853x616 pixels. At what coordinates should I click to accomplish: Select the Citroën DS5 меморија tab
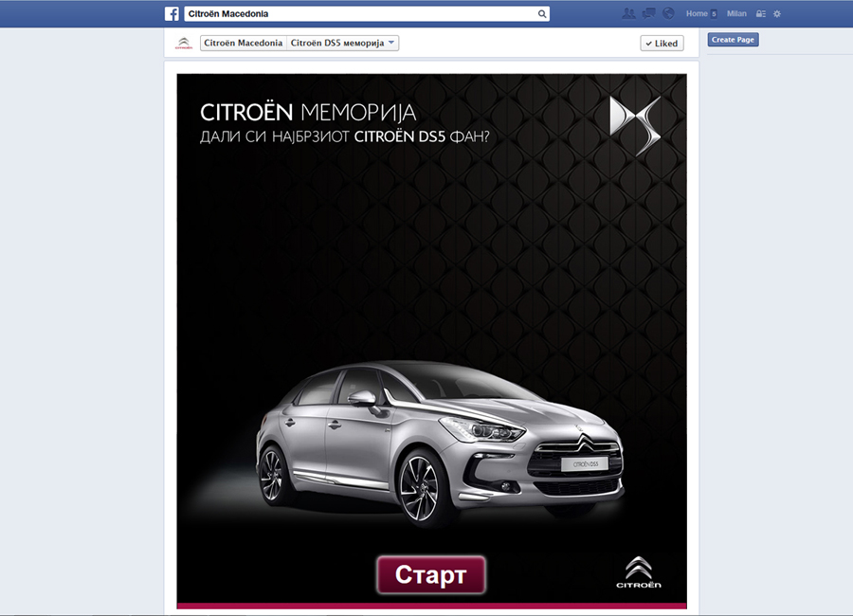coord(336,43)
